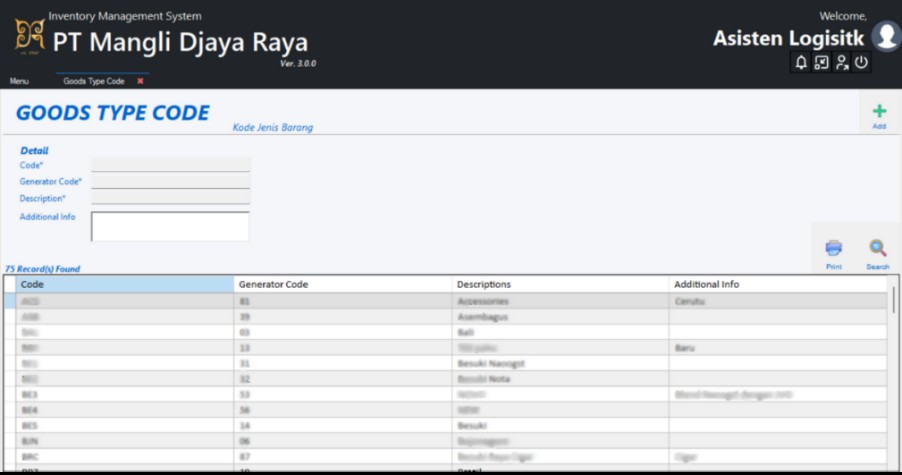Click generator code 56 cell

(343, 410)
